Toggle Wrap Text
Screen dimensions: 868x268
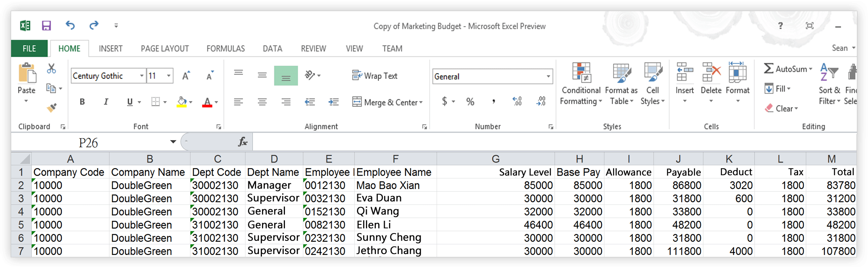(375, 76)
